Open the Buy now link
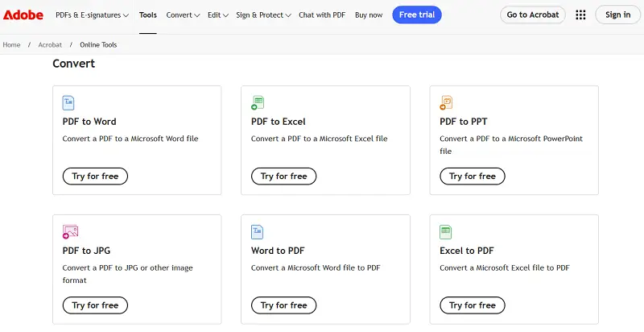 coord(369,15)
